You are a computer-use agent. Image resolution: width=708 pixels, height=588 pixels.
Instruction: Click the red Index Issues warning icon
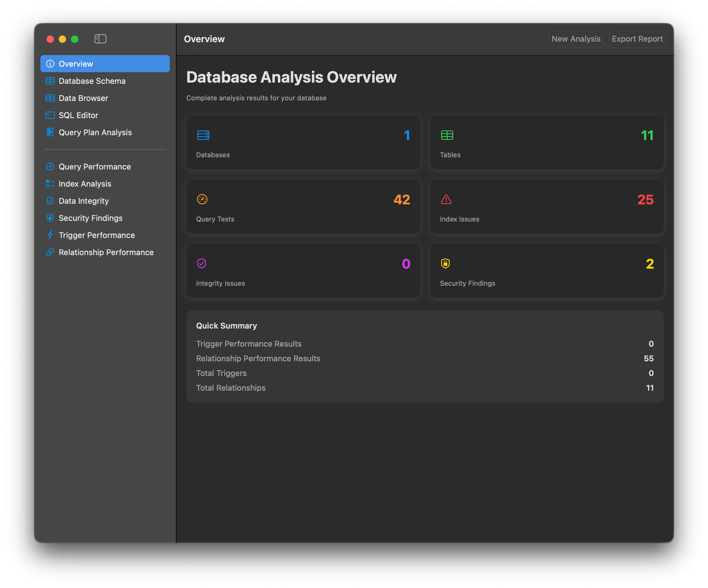446,200
